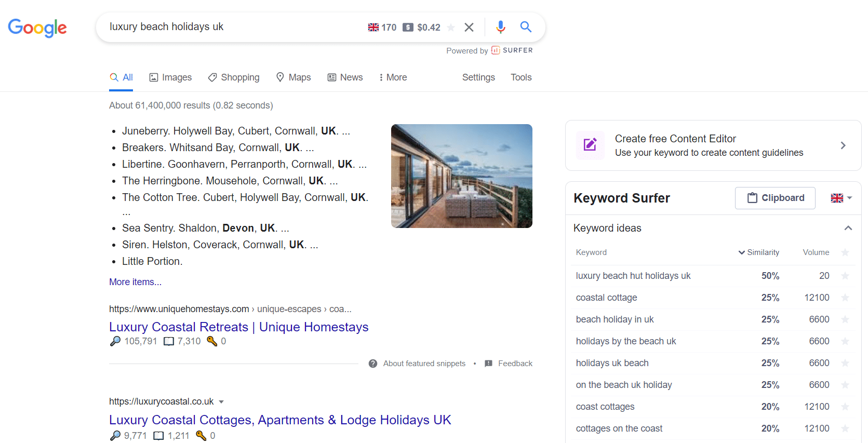This screenshot has height=443, width=868.
Task: Star the 'coastal cottage' keyword
Action: coord(845,298)
